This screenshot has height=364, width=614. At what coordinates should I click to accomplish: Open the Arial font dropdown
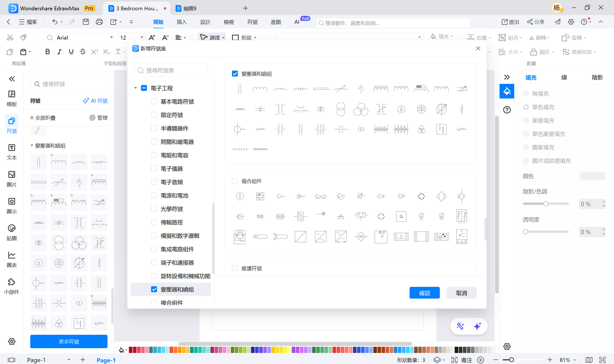click(x=111, y=37)
